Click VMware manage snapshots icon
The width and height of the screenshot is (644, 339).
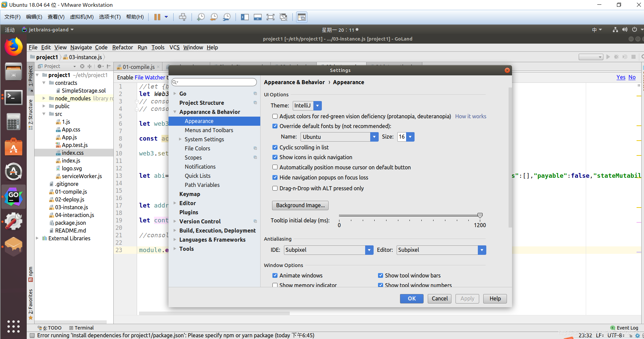227,17
